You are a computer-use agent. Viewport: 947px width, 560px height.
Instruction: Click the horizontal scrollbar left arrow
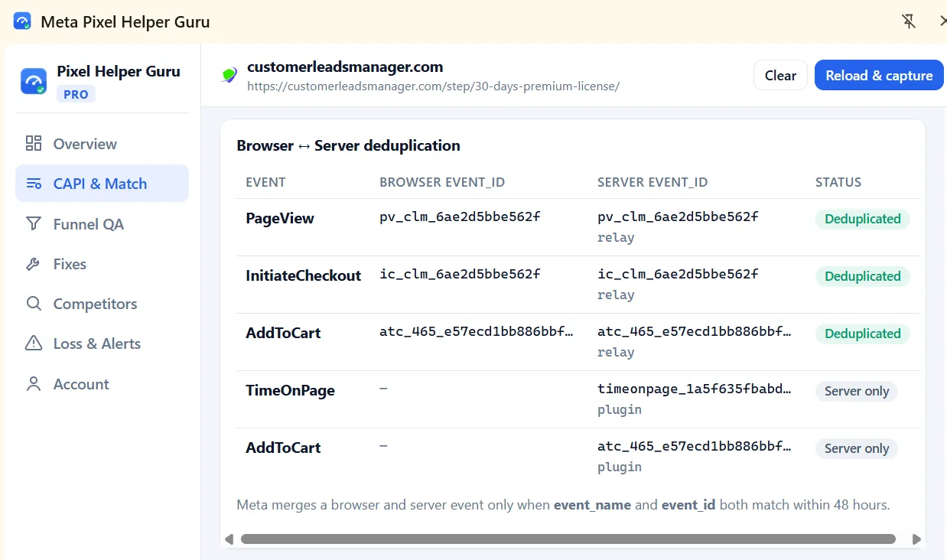(x=229, y=539)
